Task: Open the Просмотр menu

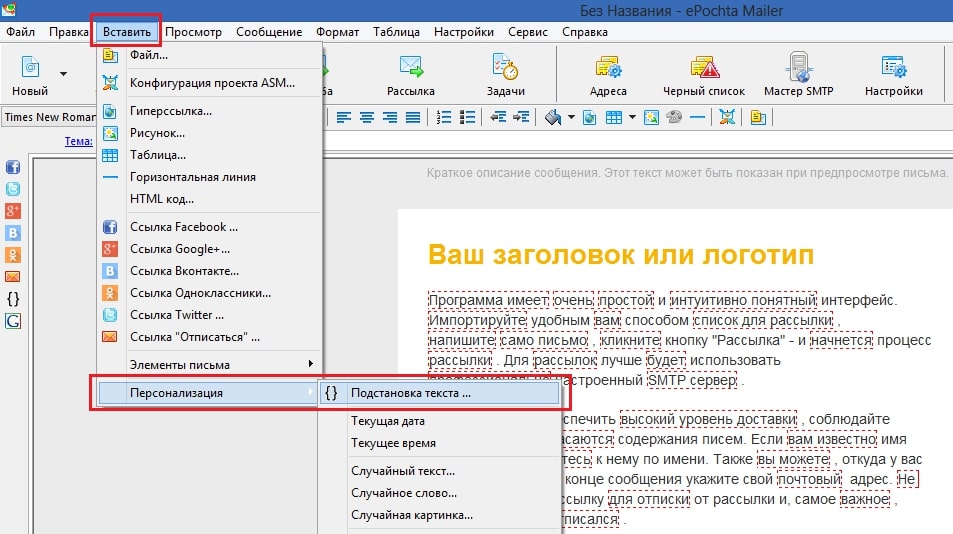Action: [193, 32]
